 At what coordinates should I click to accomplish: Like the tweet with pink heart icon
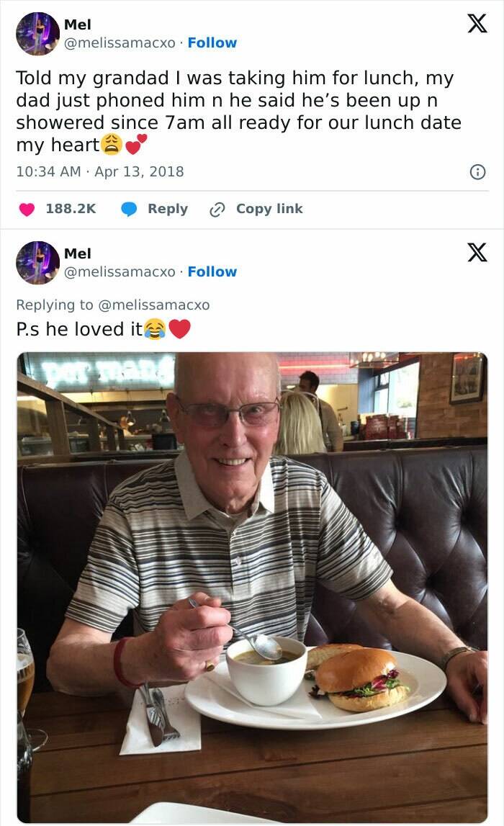pos(27,209)
